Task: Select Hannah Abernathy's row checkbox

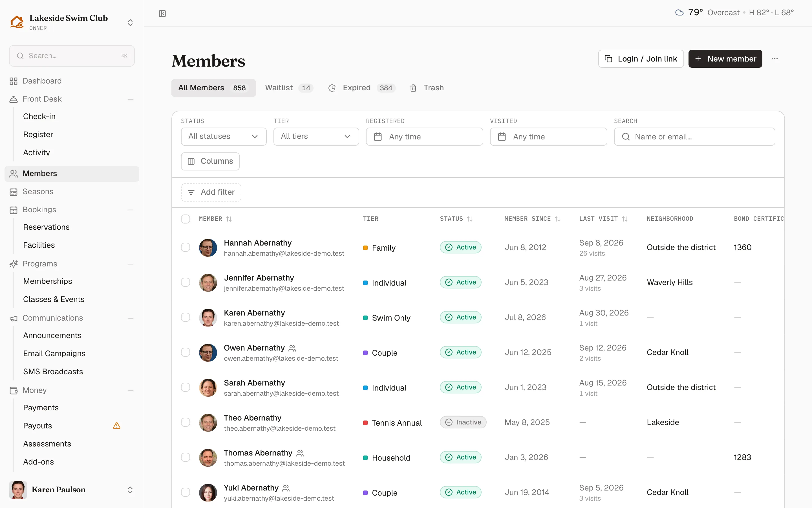Action: 186,247
